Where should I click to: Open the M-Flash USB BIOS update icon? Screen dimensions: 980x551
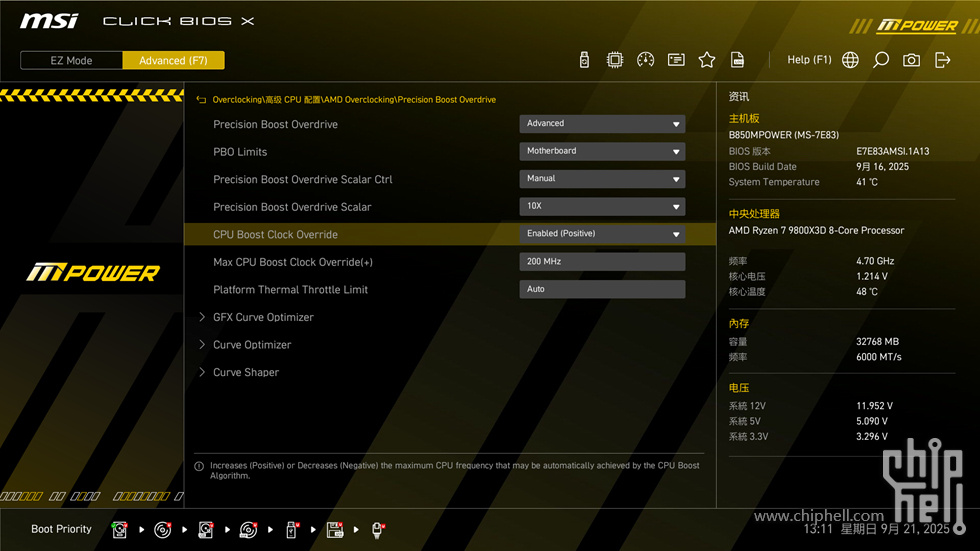tap(584, 60)
